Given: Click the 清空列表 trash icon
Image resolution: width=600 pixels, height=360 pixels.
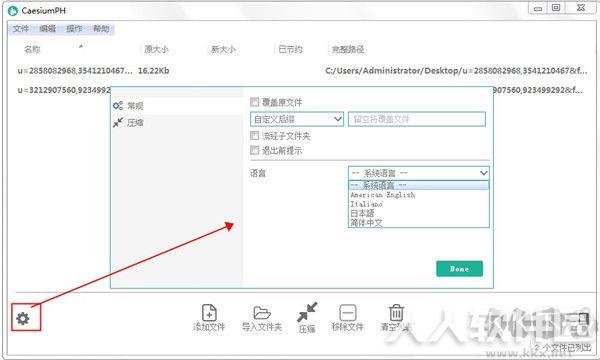Looking at the screenshot, I should (x=396, y=313).
